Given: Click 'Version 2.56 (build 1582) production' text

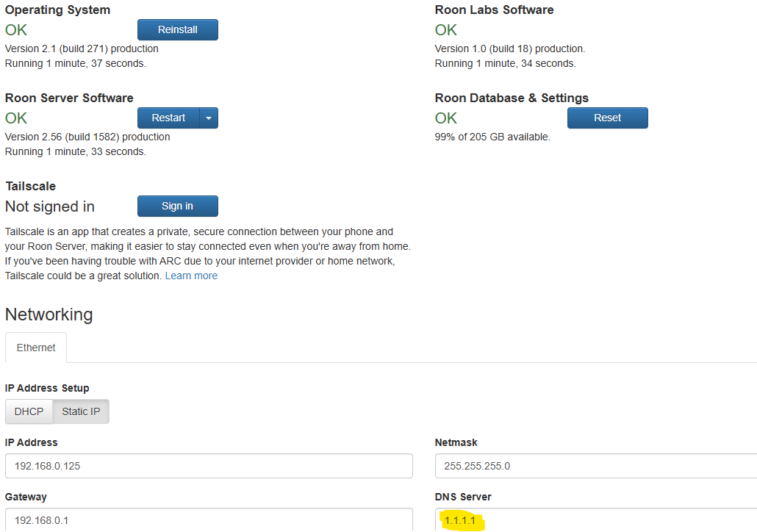Looking at the screenshot, I should pos(87,137).
